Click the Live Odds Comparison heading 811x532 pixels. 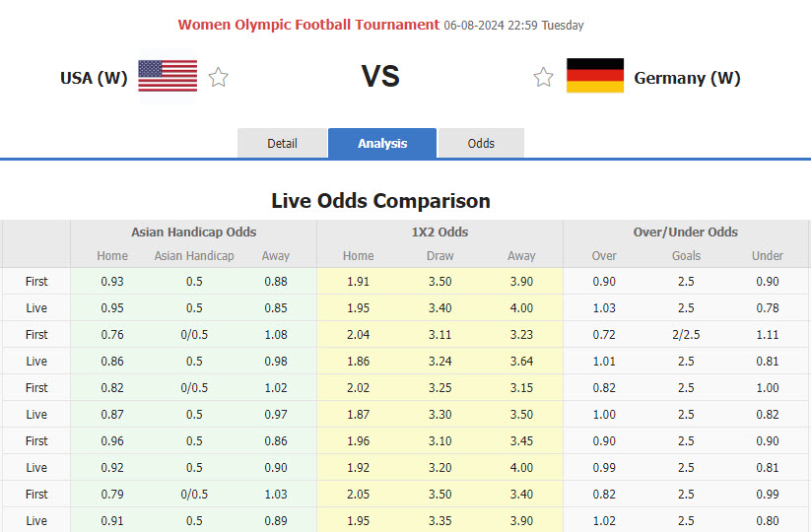(x=380, y=201)
